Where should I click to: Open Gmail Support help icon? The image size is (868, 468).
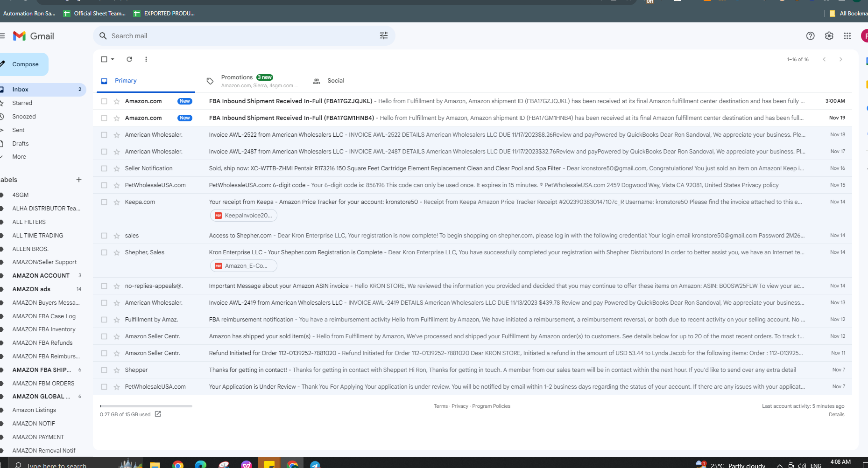[811, 36]
